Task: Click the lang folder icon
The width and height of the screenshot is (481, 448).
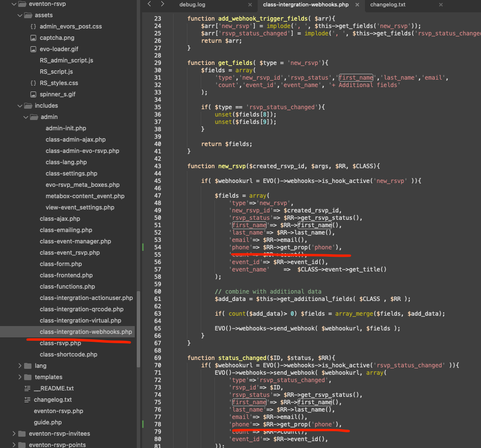Action: tap(28, 366)
